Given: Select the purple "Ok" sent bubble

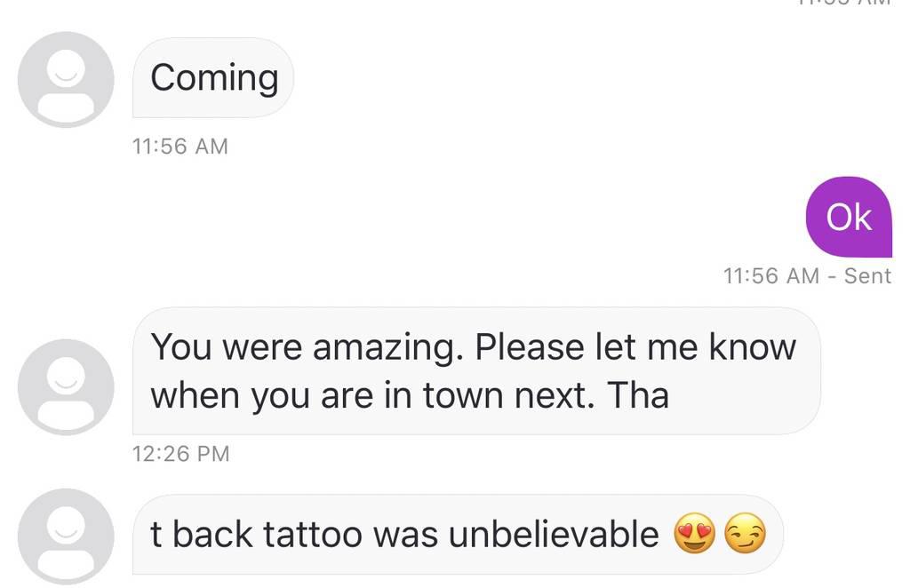Looking at the screenshot, I should click(x=849, y=217).
